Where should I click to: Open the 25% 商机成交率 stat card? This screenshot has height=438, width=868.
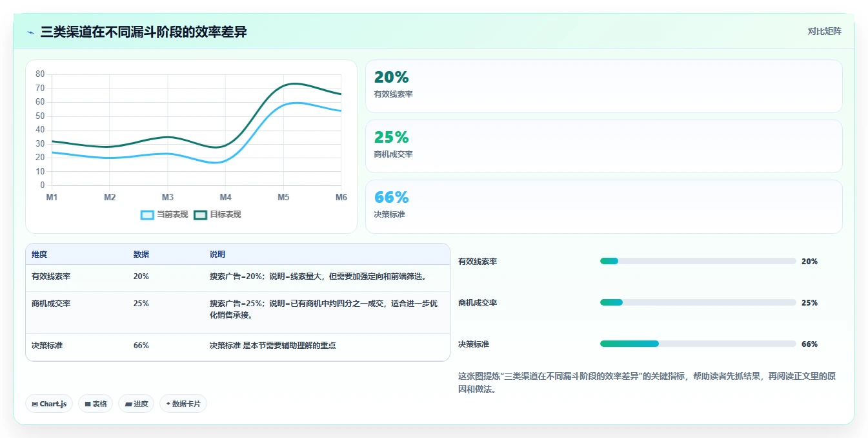pos(603,147)
